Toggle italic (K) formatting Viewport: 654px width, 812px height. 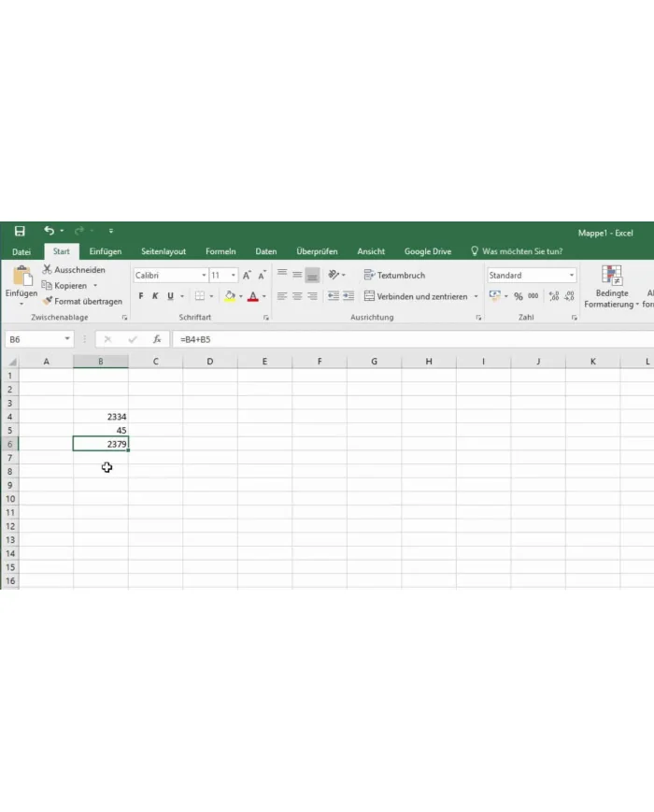pyautogui.click(x=155, y=296)
